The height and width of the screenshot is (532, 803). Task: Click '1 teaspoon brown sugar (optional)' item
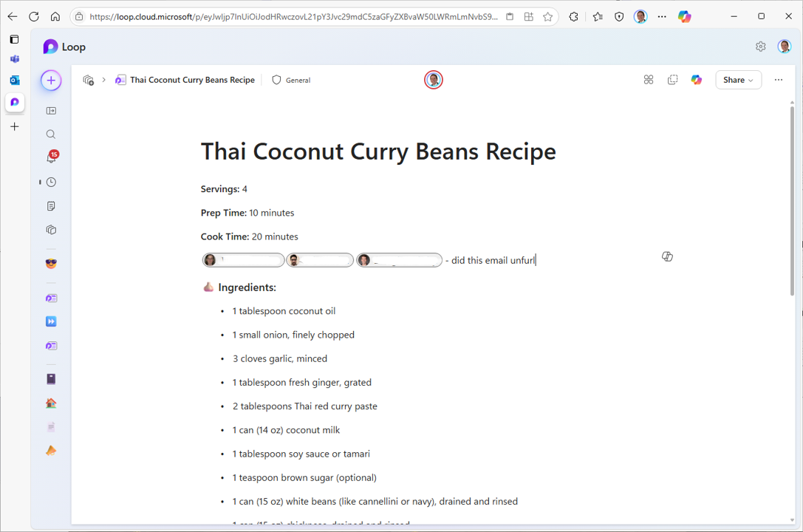coord(304,478)
